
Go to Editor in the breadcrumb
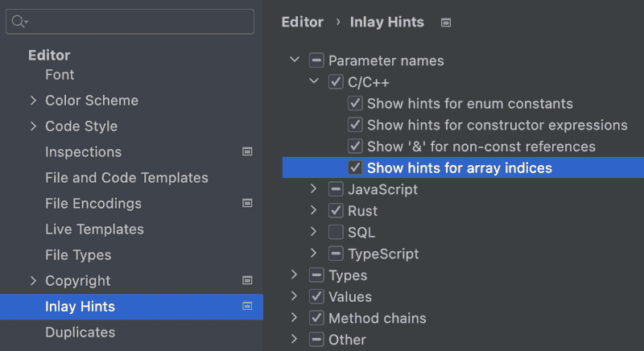303,23
